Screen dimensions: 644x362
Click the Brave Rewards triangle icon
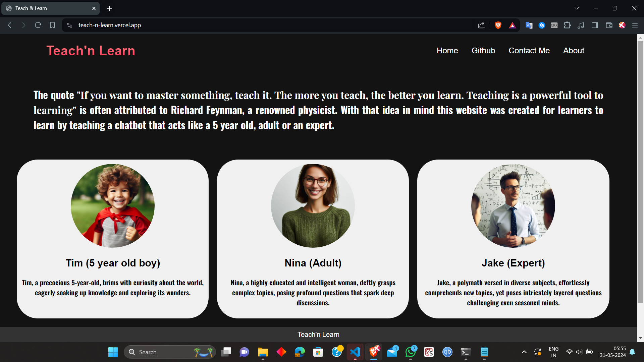click(x=512, y=25)
